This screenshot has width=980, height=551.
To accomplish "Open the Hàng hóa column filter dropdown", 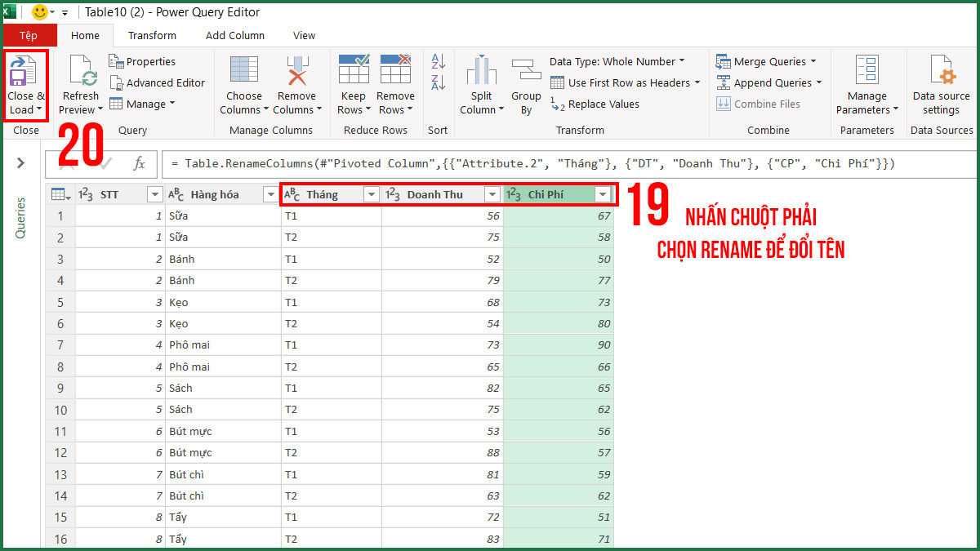I will (270, 194).
